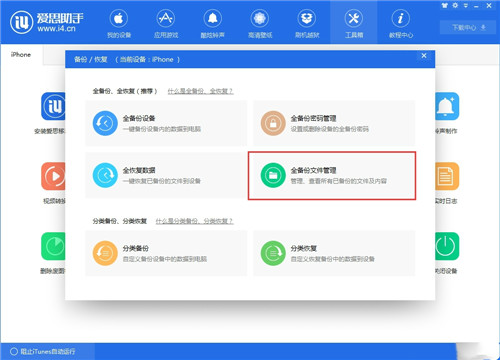Close the 备份/恢复 dialog

pos(424,56)
